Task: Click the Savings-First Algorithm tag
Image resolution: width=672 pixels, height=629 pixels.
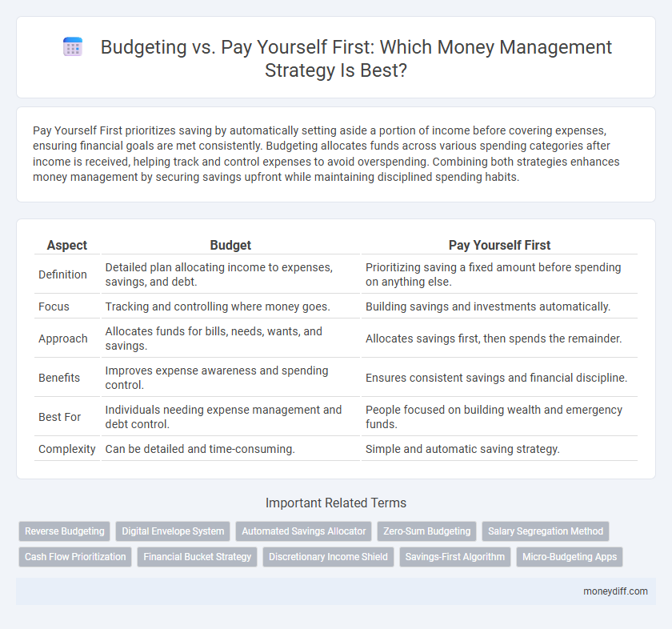Action: pyautogui.click(x=454, y=557)
